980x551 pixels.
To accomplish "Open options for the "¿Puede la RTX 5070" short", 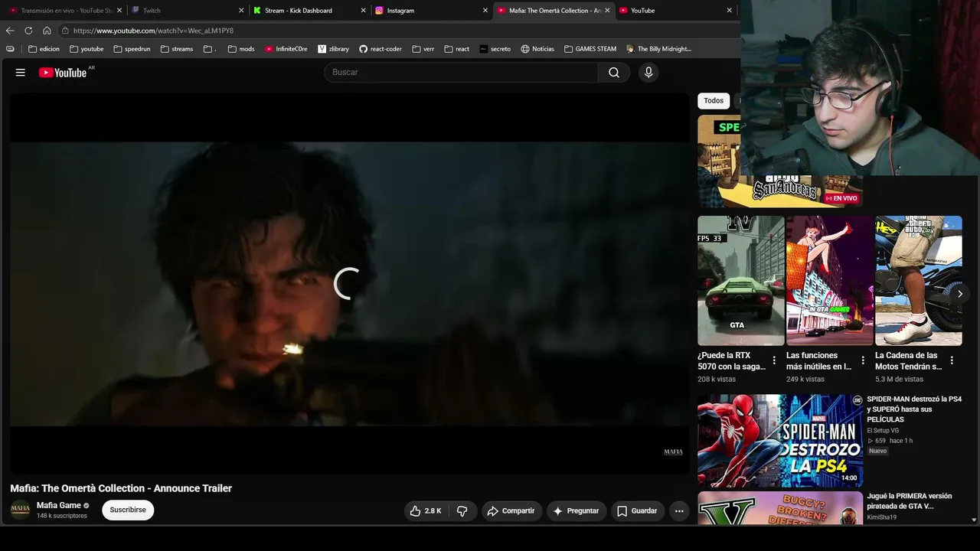I will click(774, 360).
